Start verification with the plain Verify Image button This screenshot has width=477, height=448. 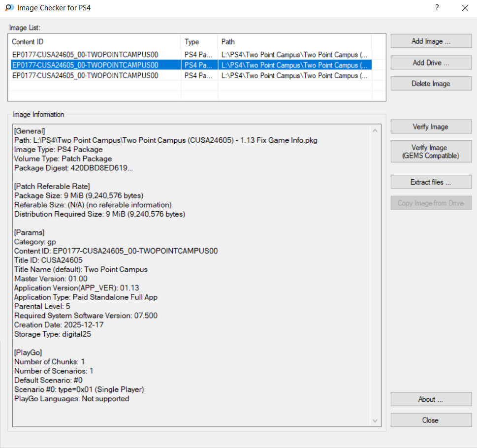(x=431, y=127)
